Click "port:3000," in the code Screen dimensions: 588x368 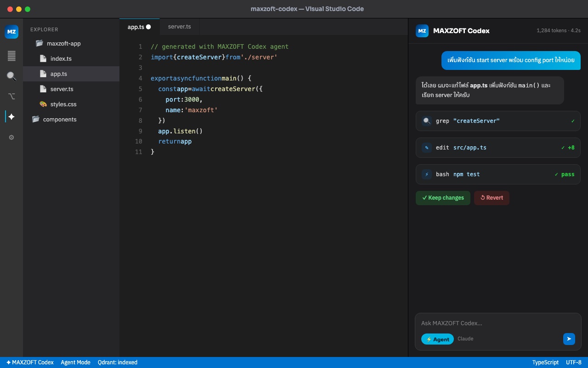click(x=184, y=99)
